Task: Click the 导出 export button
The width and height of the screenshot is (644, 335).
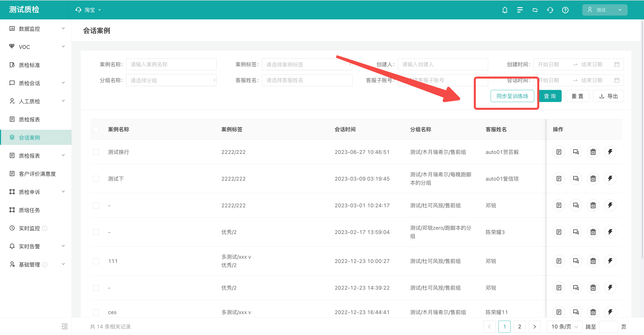Action: tap(608, 96)
